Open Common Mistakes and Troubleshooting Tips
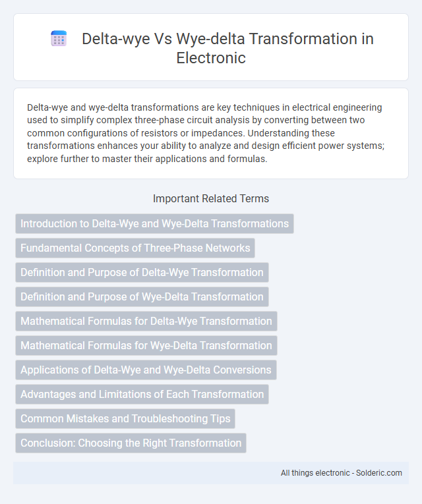422x504 pixels. pyautogui.click(x=125, y=419)
